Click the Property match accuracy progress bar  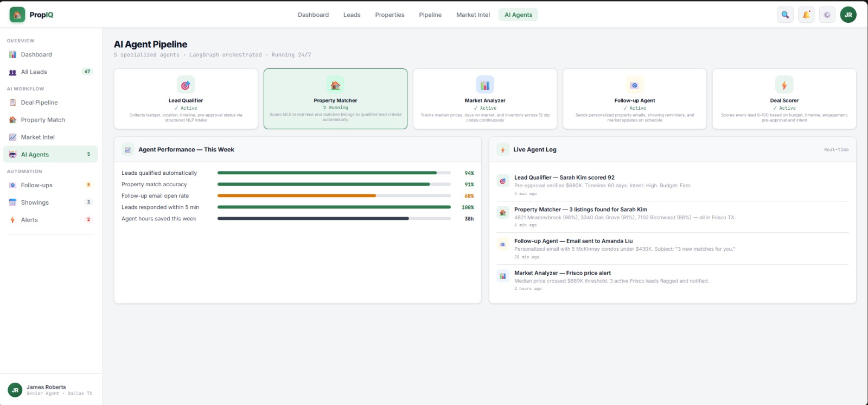334,185
